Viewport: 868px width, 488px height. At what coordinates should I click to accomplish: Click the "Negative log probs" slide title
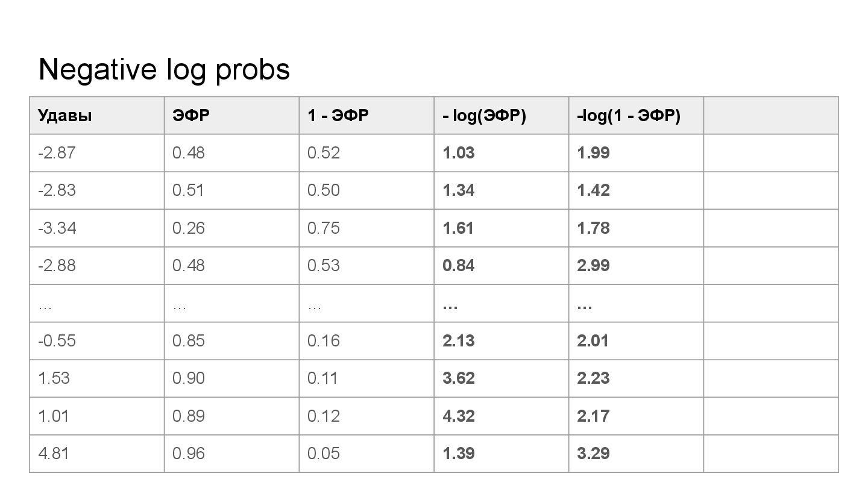[164, 70]
